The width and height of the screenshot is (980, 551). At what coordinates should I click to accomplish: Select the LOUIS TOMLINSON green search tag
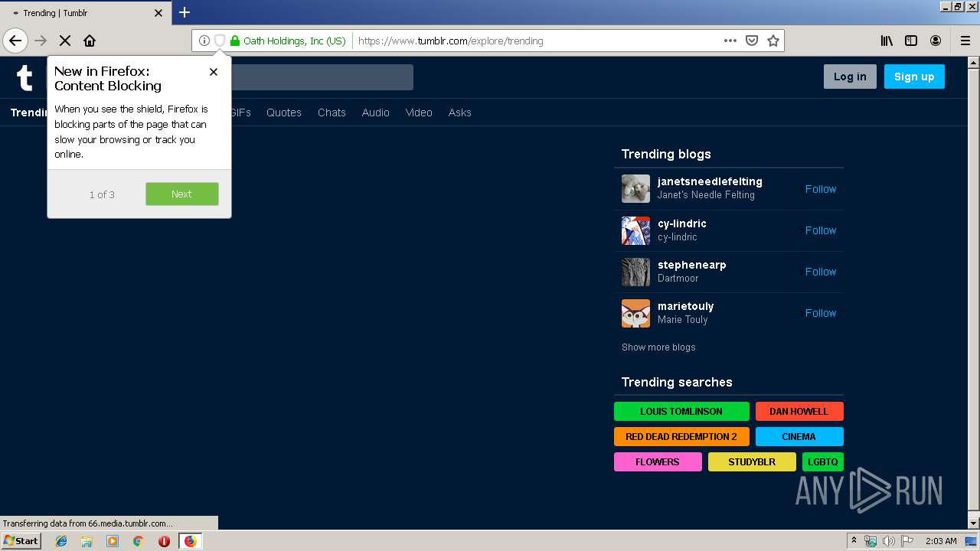681,411
